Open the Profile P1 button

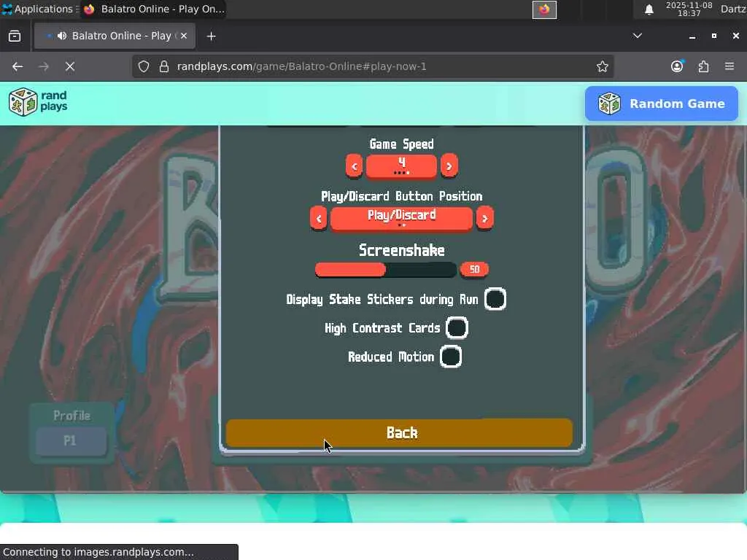pos(71,440)
